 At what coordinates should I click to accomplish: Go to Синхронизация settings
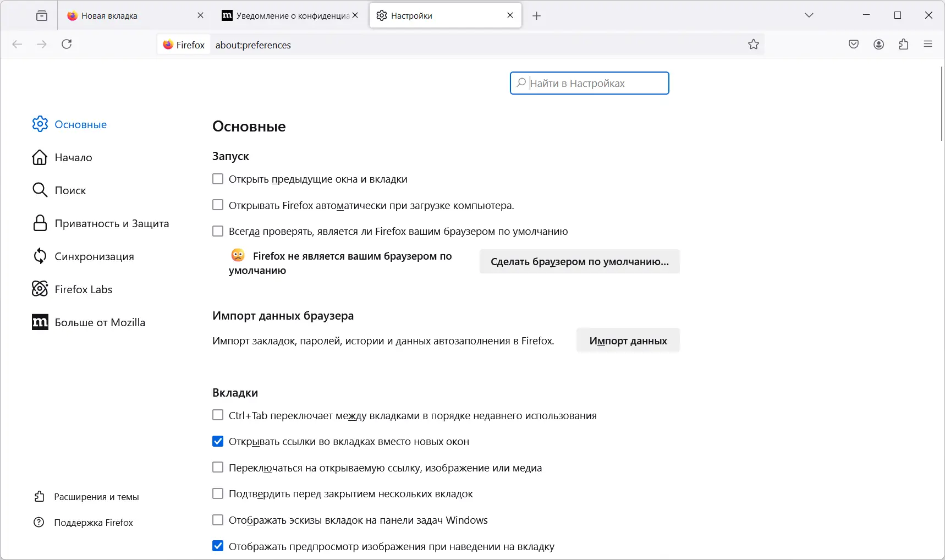(94, 256)
